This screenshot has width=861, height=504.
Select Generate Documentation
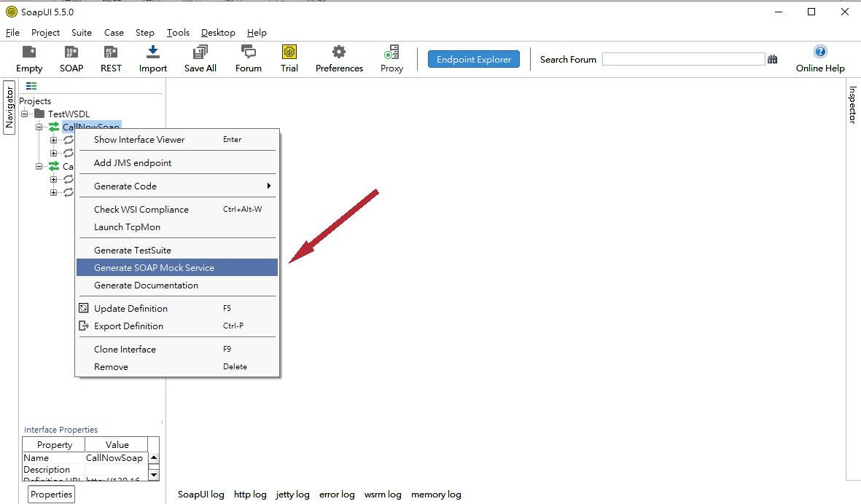177,286
